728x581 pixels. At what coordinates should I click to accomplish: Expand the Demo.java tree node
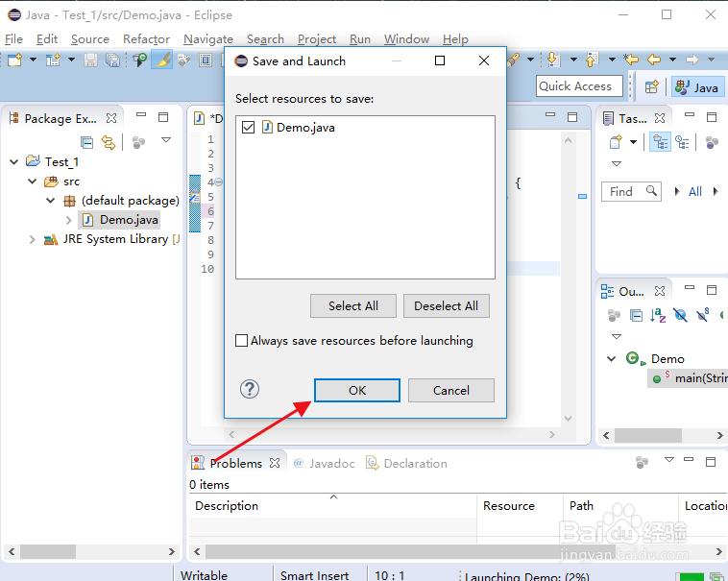[69, 220]
